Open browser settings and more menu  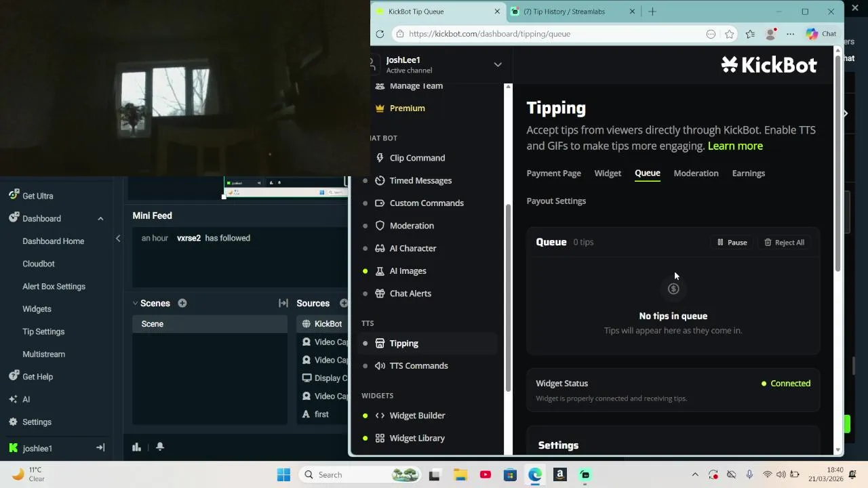coord(791,34)
